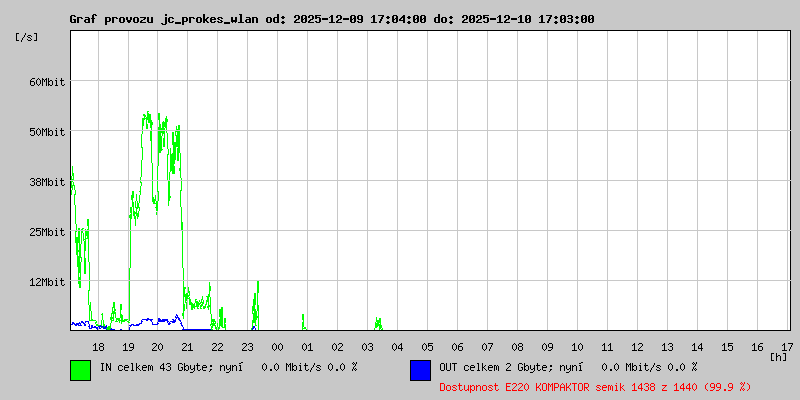Click the '[h]' hour unit label
This screenshot has width=800, height=400.
779,357
